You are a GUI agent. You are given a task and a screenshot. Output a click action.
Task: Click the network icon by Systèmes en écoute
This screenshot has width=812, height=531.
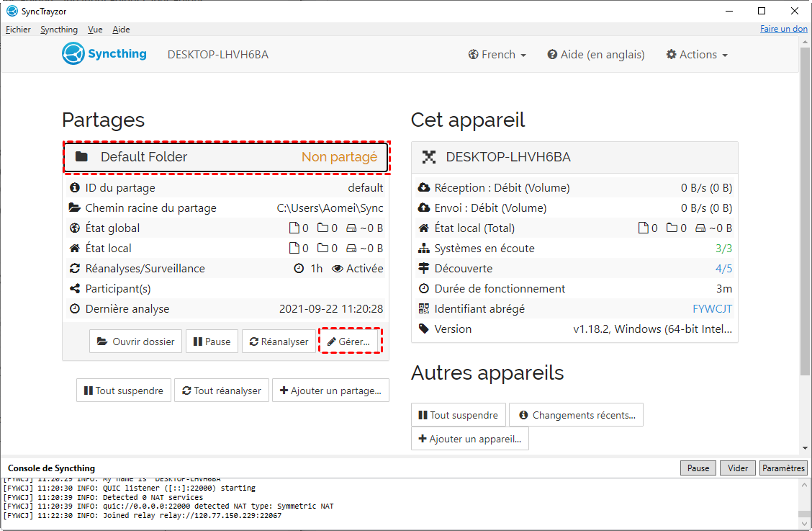[423, 249]
